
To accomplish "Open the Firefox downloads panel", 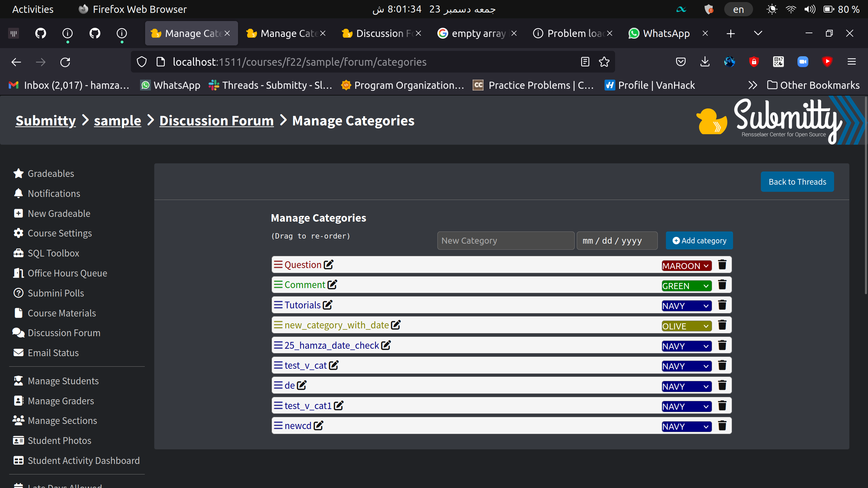I will (705, 62).
